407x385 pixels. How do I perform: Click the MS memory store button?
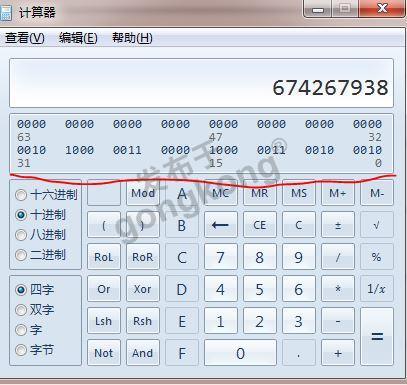pos(299,193)
